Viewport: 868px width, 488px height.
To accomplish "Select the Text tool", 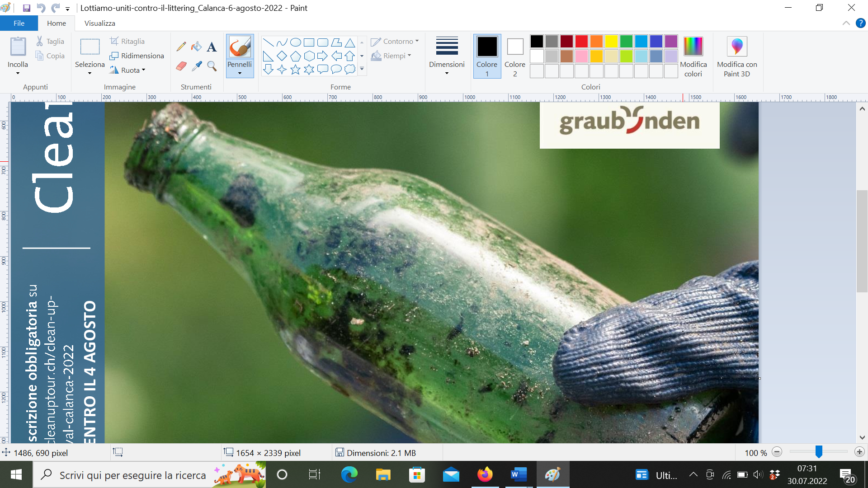I will (x=212, y=47).
